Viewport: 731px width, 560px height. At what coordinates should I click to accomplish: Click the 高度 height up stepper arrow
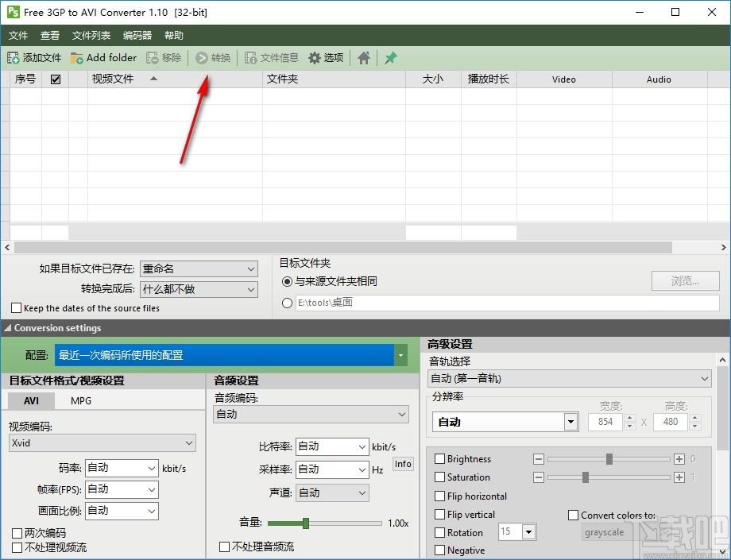[x=695, y=418]
